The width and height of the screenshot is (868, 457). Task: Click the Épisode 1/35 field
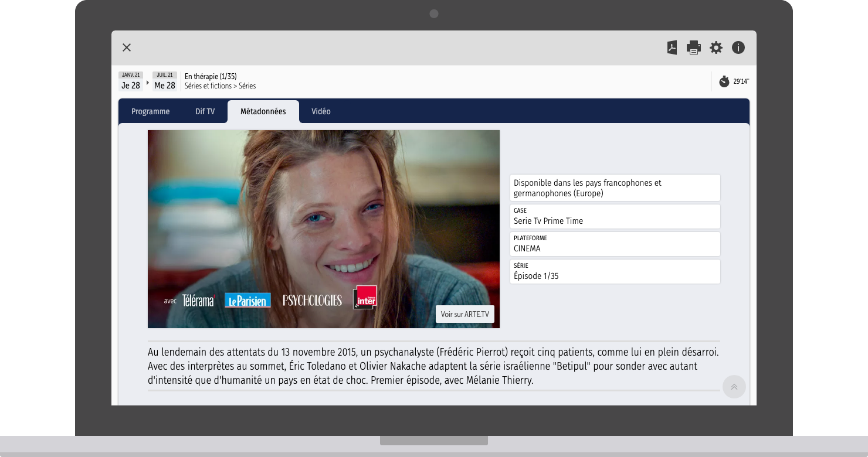click(615, 271)
